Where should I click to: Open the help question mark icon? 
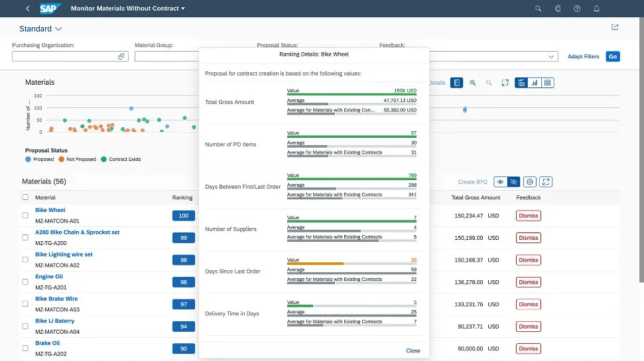click(x=577, y=9)
